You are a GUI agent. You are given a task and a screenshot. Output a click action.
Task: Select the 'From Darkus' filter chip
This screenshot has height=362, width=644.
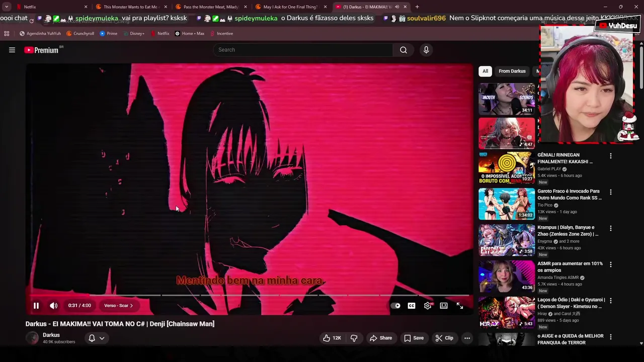(512, 71)
